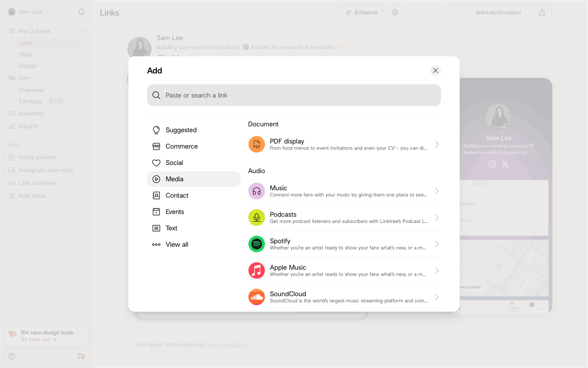Screen dimensions: 588x368
Task: Open Sam Lee account dropdown
Action: [x=28, y=12]
